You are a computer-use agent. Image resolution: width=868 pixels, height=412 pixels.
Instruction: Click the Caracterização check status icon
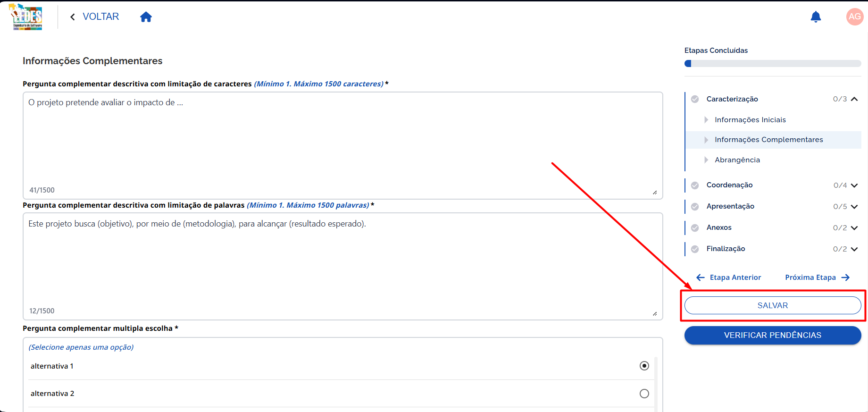point(695,99)
